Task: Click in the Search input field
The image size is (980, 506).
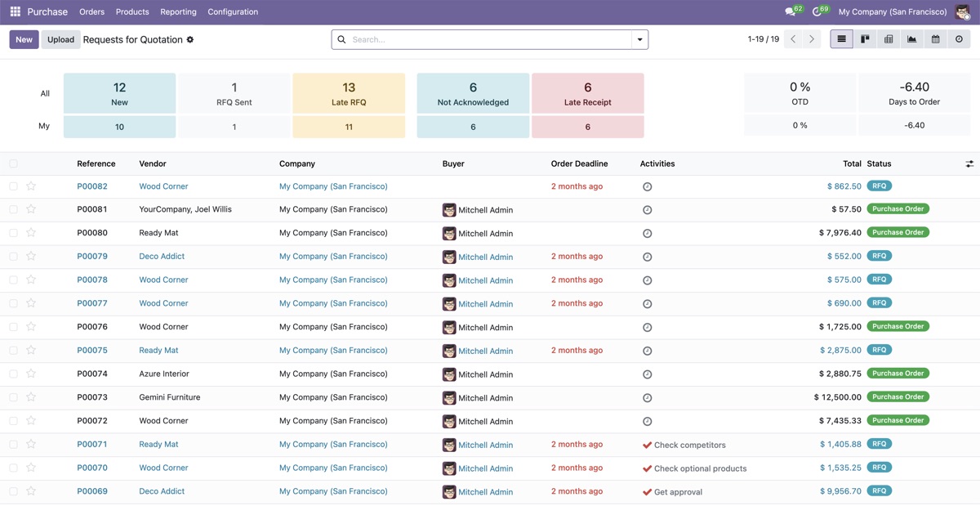Action: tap(490, 39)
